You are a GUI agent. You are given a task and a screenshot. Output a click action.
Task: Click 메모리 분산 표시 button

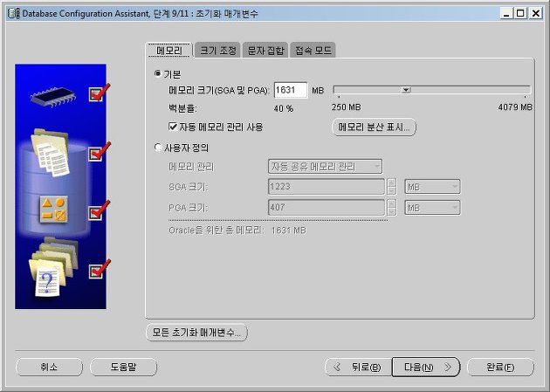click(x=374, y=127)
